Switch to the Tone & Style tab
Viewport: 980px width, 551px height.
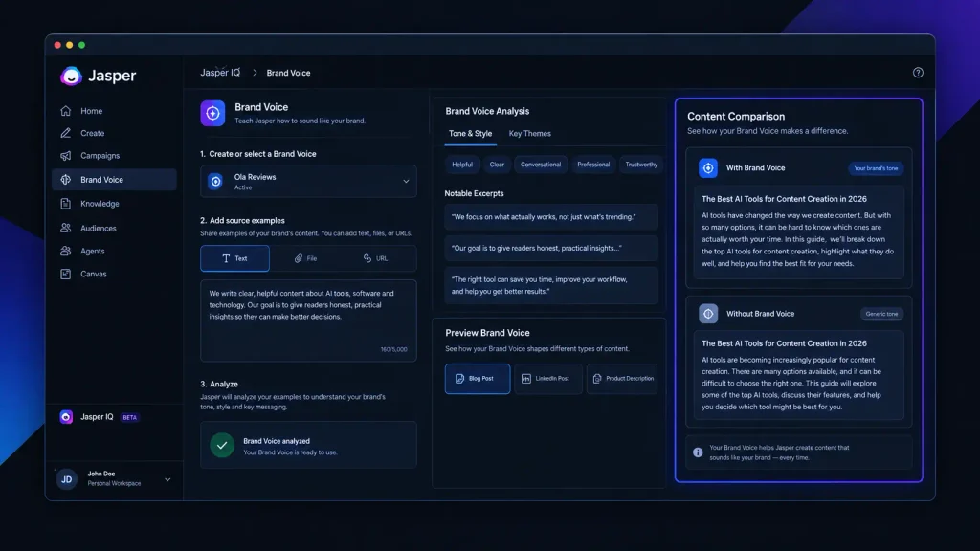(470, 134)
